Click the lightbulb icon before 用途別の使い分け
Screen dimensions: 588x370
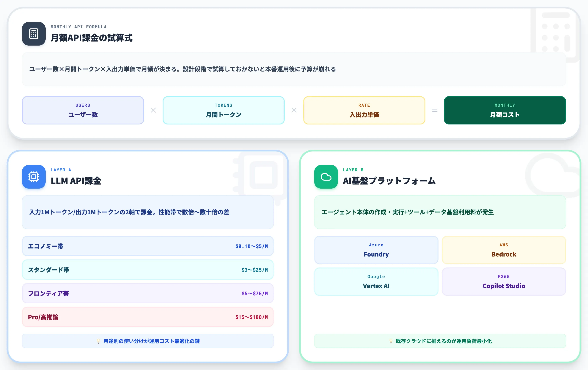click(x=98, y=341)
